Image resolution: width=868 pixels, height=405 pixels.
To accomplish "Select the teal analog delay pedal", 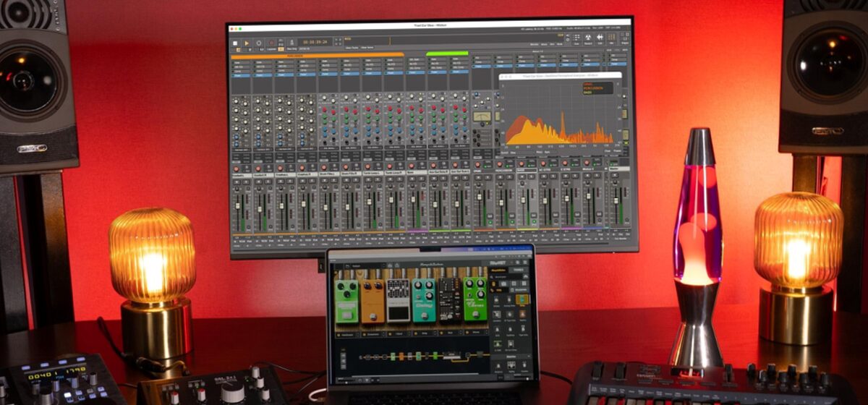I will coord(425,301).
